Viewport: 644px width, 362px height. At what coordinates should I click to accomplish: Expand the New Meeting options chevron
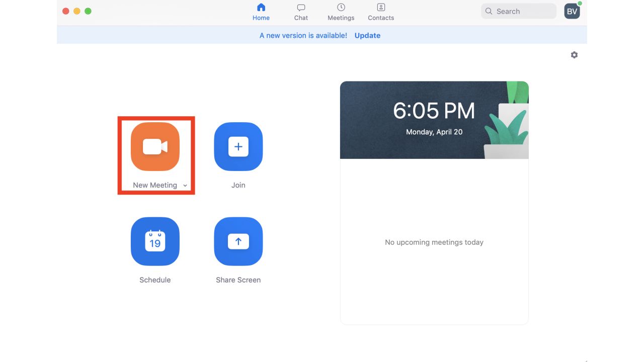pyautogui.click(x=185, y=186)
